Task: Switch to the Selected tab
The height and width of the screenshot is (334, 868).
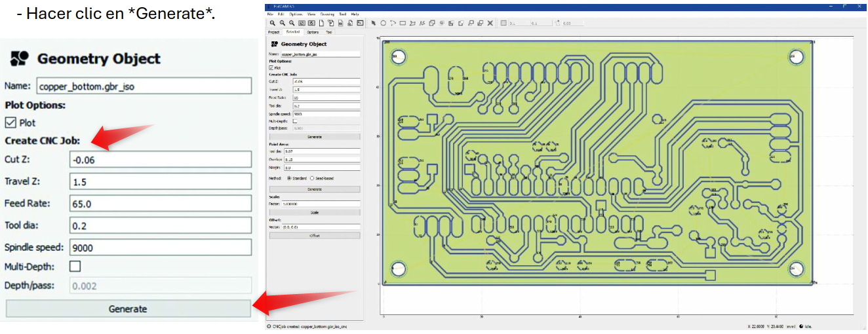Action: click(293, 31)
